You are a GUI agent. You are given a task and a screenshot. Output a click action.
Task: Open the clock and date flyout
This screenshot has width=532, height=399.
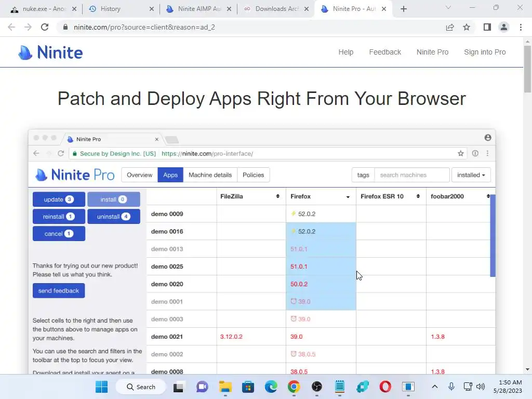508,387
